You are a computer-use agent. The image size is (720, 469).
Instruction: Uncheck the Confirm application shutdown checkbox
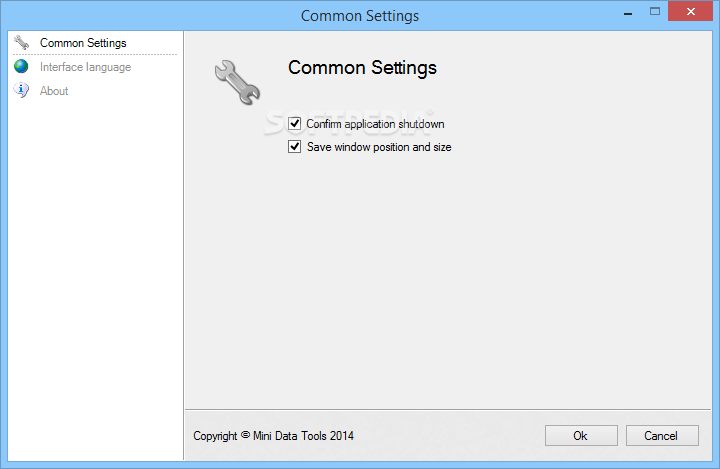pyautogui.click(x=294, y=124)
